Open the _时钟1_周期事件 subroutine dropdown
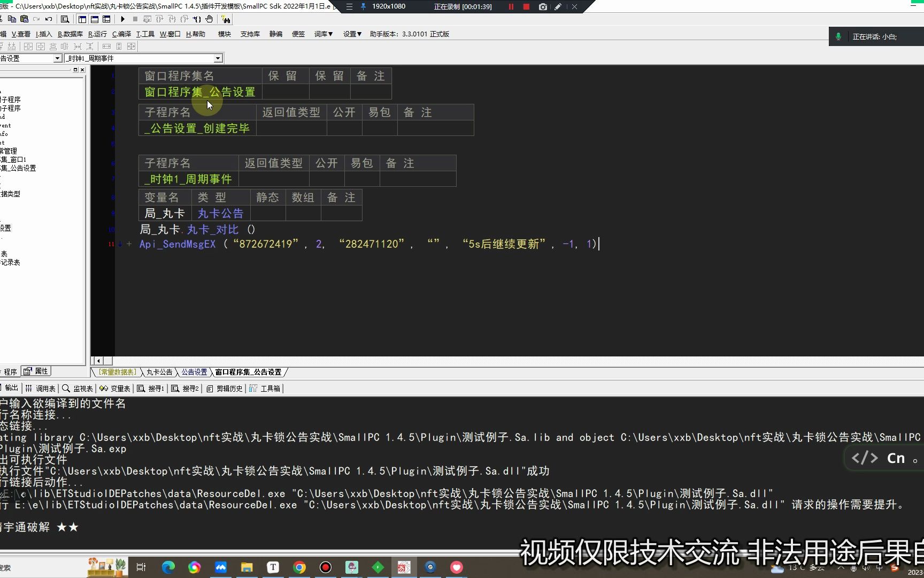Image resolution: width=924 pixels, height=578 pixels. 218,58
